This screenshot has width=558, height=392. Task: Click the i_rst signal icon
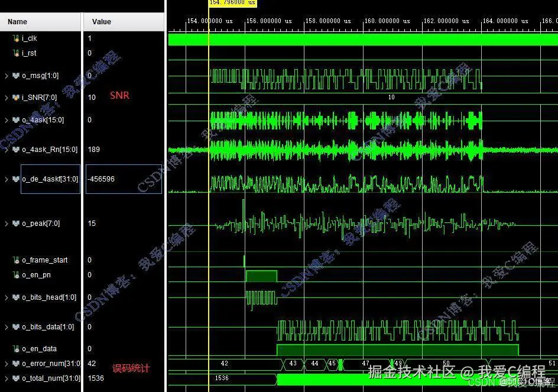tap(15, 53)
